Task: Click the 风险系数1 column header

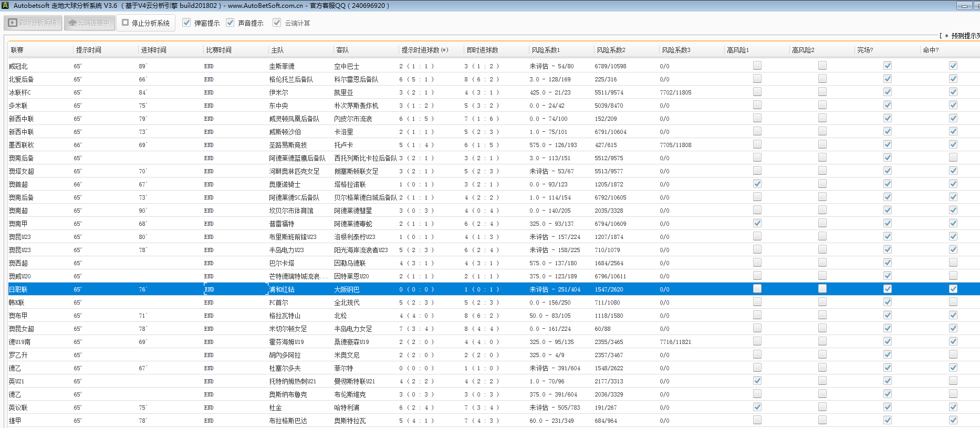Action: point(546,50)
